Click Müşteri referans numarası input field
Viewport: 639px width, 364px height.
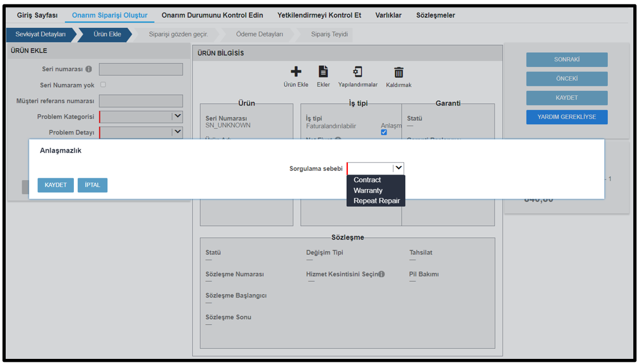[x=141, y=101]
